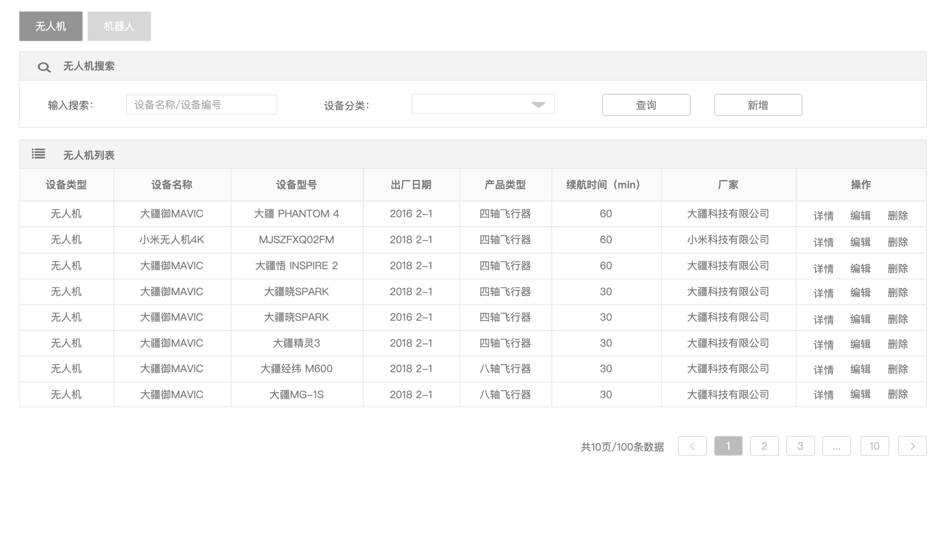This screenshot has height=560, width=950.
Task: Switch to the 机器人 tab
Action: click(119, 26)
